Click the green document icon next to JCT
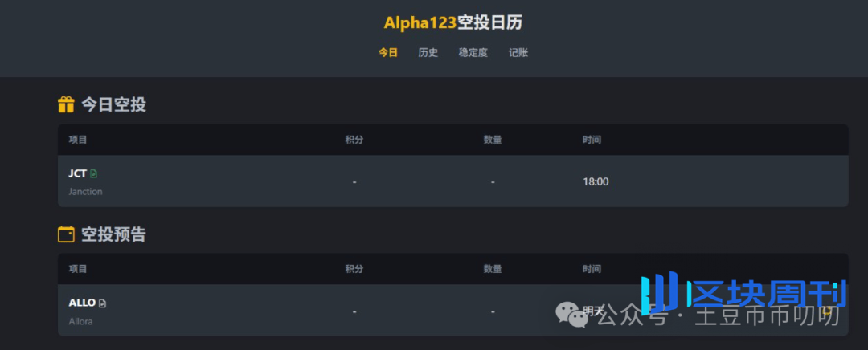 pyautogui.click(x=94, y=173)
